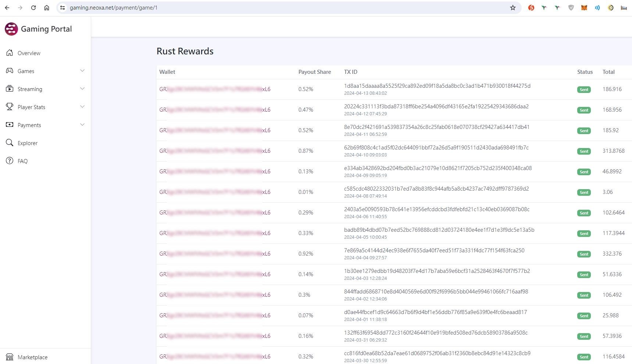
Task: Click the Gaming Portal logo icon
Action: [11, 29]
